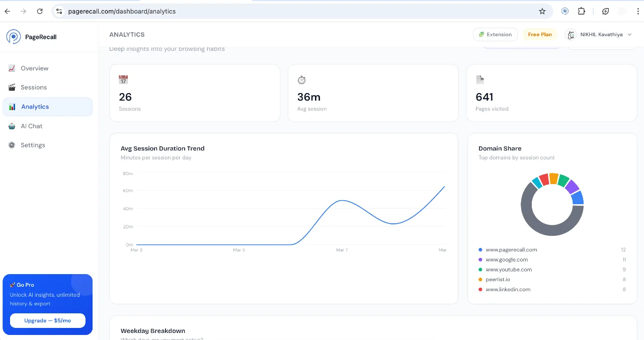Click the Extension button
The image size is (644, 340).
(x=495, y=35)
